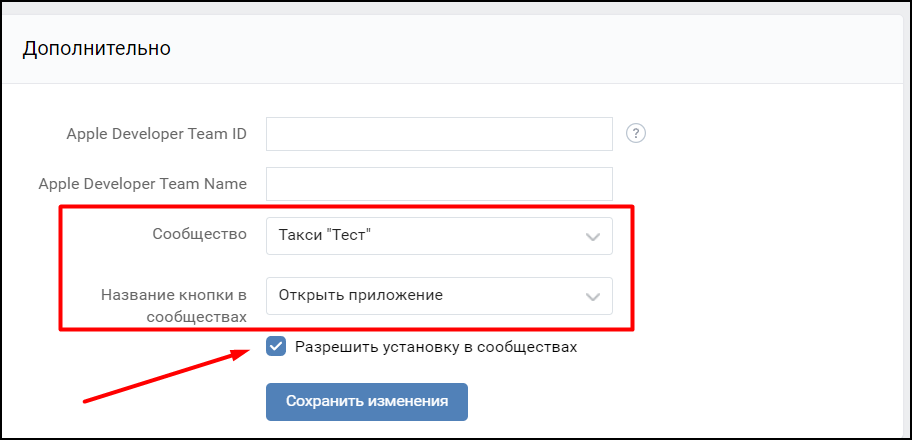Focus the Apple Developer Team ID field
The width and height of the screenshot is (912, 440).
coord(439,133)
